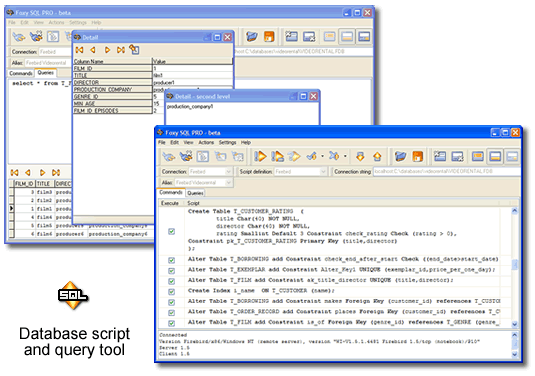
Task: Click the edit icon in Detail window toolbar
Action: 134,50
